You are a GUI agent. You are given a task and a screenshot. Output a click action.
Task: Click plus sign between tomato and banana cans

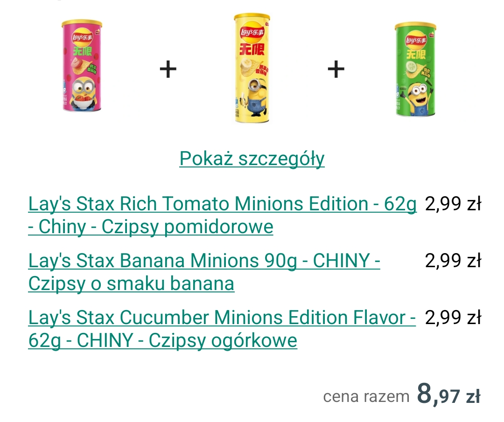[168, 69]
